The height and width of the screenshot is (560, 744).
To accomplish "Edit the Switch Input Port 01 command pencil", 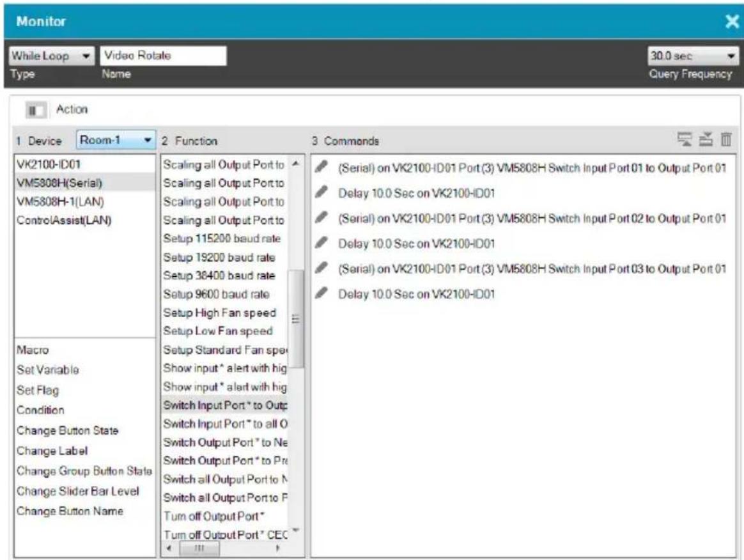I will [322, 167].
